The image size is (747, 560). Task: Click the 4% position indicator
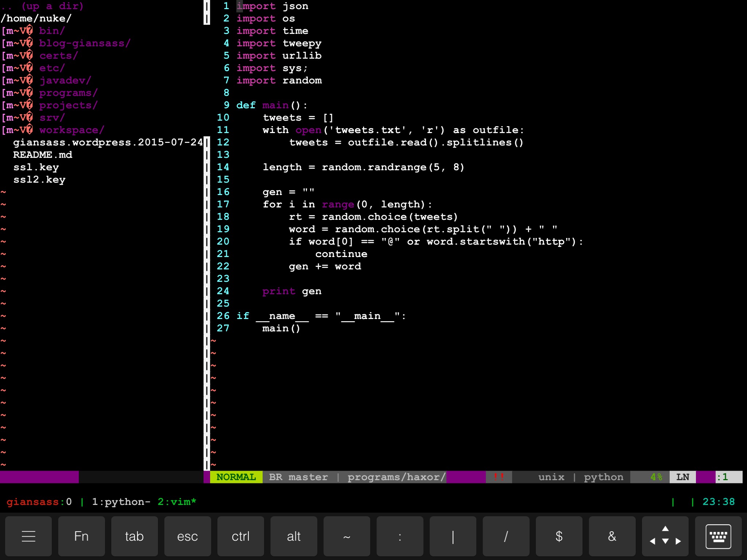click(x=656, y=477)
